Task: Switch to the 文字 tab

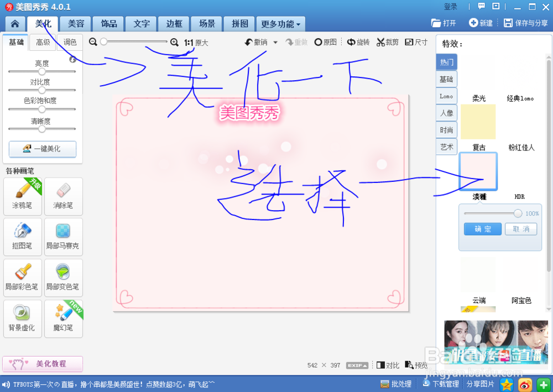Action: [x=142, y=24]
